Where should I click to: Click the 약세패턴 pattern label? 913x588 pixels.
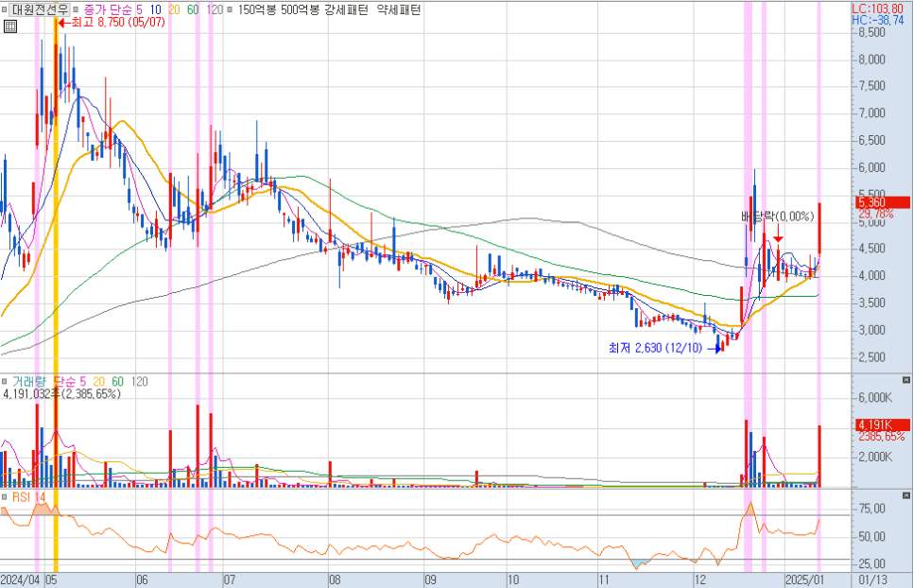pyautogui.click(x=399, y=9)
